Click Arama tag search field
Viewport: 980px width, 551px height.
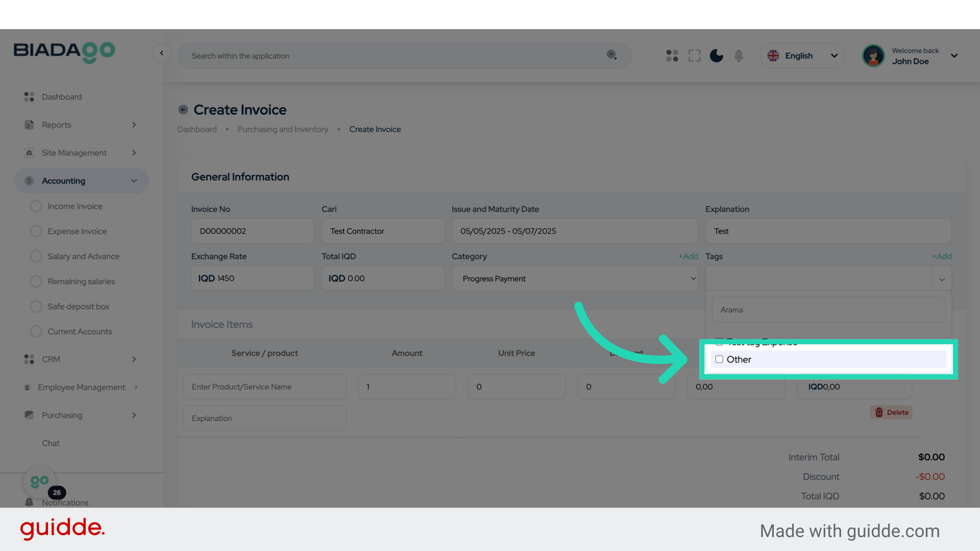coord(828,310)
